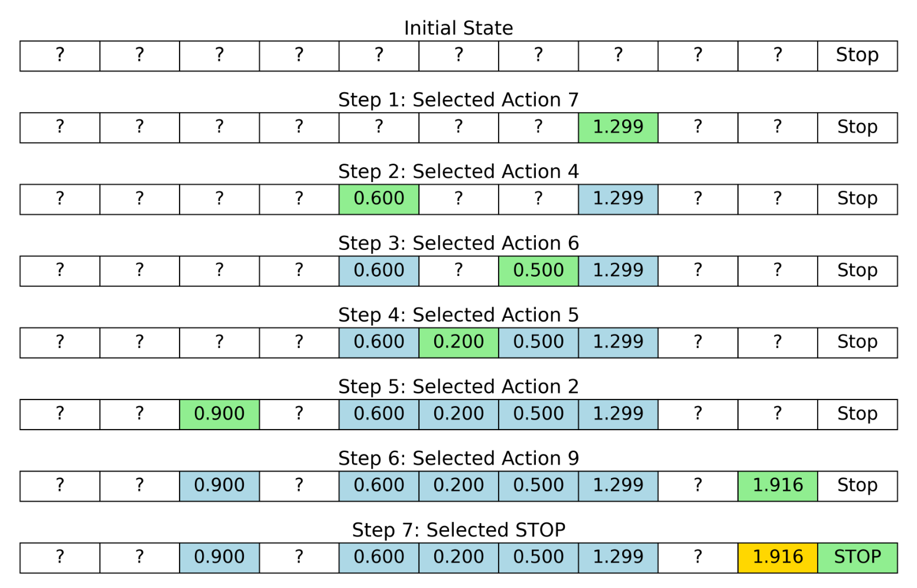Image resolution: width=917 pixels, height=588 pixels.
Task: Click green 1.299 cell in Step 1 row
Action: pos(617,127)
